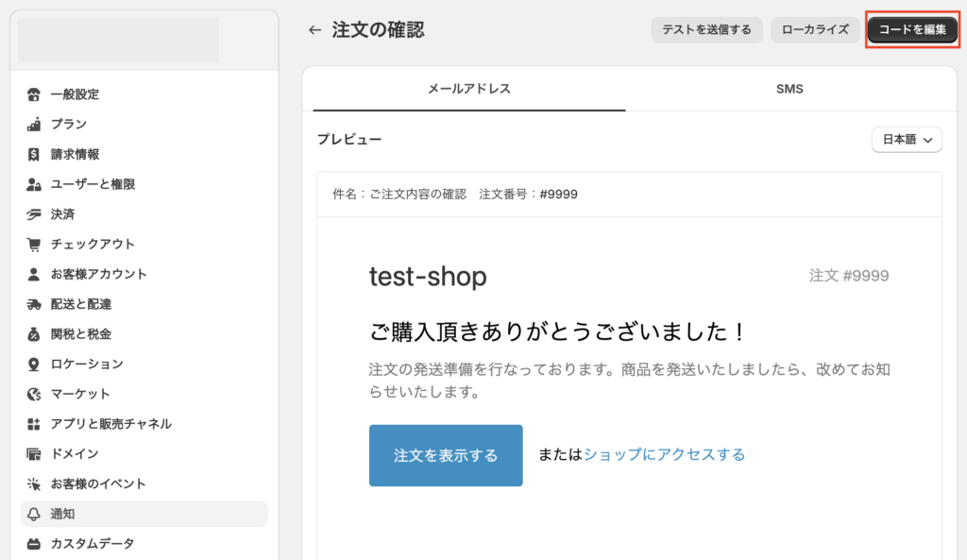This screenshot has height=560, width=967.
Task: Click the チェックアウト cart icon
Action: coord(34,245)
